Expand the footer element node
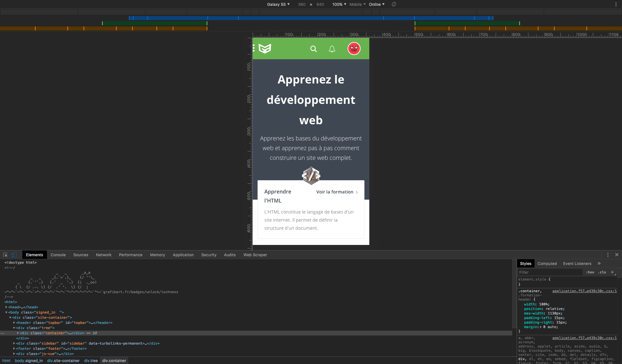The image size is (622, 364). [14, 348]
